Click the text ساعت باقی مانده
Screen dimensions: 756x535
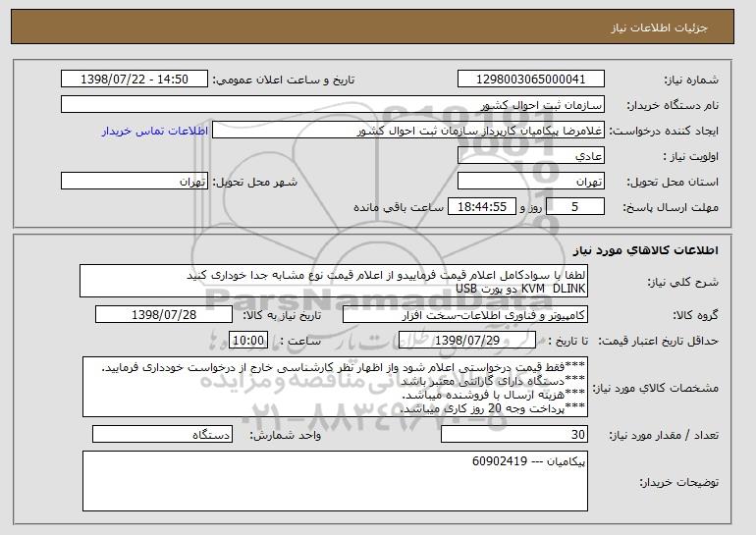(399, 207)
